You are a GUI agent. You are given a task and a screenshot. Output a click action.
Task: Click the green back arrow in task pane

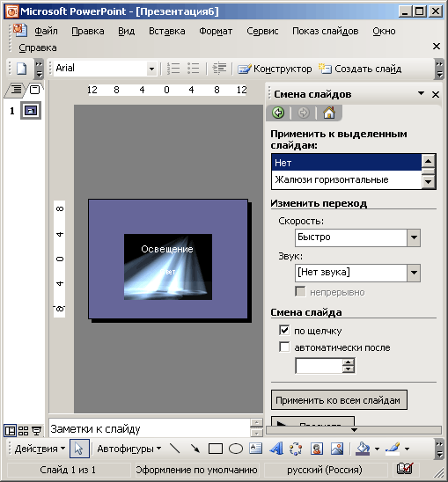click(x=278, y=113)
